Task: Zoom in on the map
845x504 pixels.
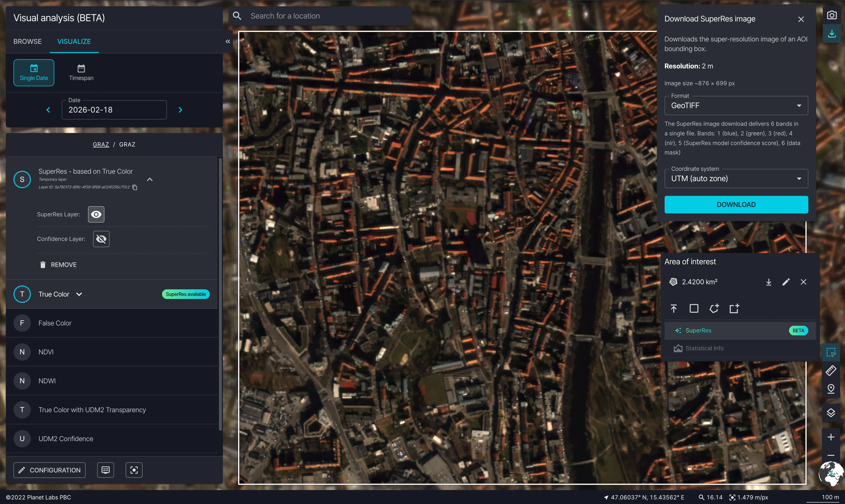Action: pyautogui.click(x=831, y=437)
